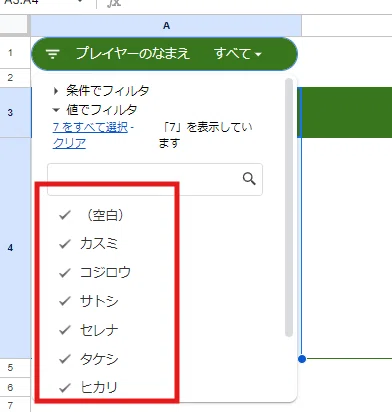Viewport: 392px width, 412px height.
Task: Click the クリア link
Action: (69, 143)
